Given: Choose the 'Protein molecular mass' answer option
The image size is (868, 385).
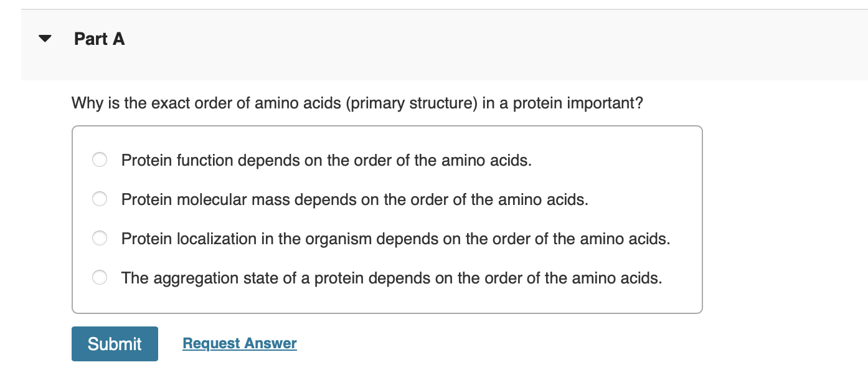Looking at the screenshot, I should coord(99,199).
